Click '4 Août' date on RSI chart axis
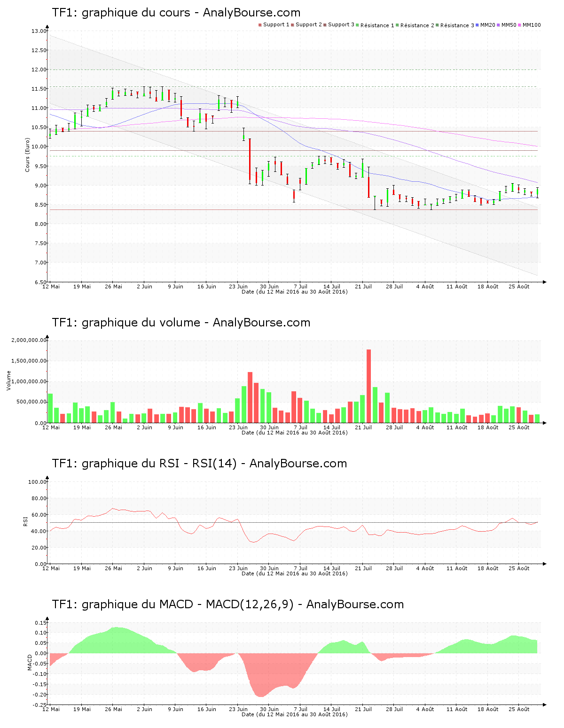564x728 pixels. coord(425,568)
